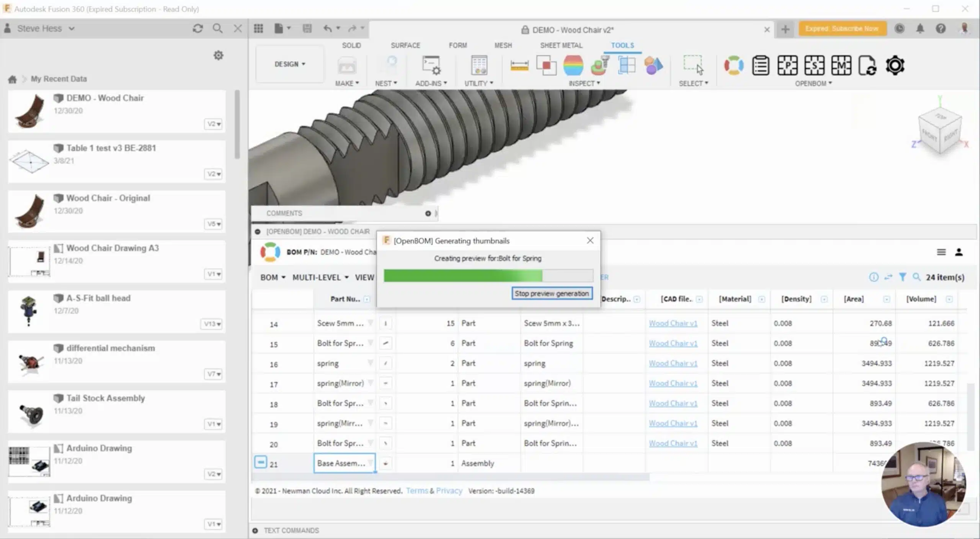The width and height of the screenshot is (980, 539).
Task: Go to home in data panel
Action: (13, 79)
